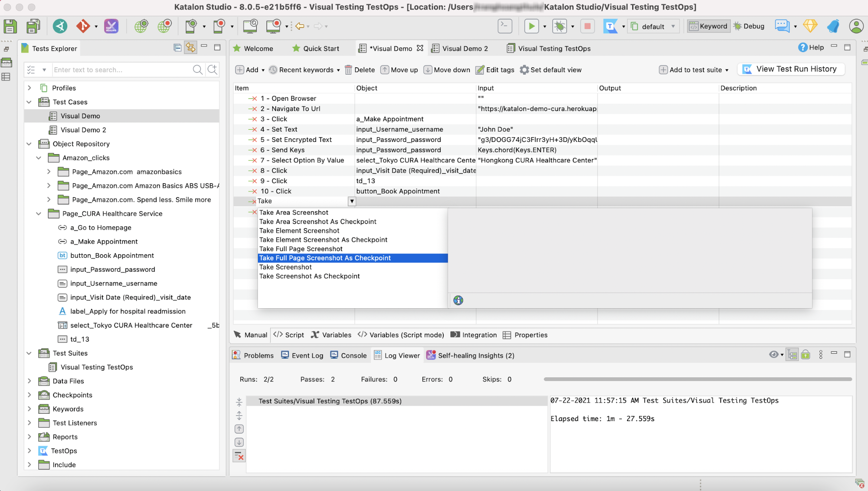
Task: Open the user account icon
Action: 856,26
